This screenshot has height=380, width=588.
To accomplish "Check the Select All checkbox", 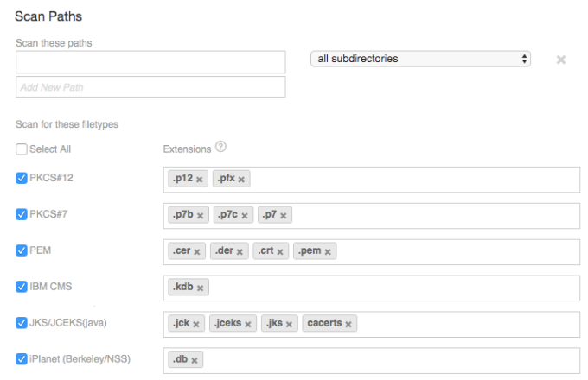I will 22,149.
